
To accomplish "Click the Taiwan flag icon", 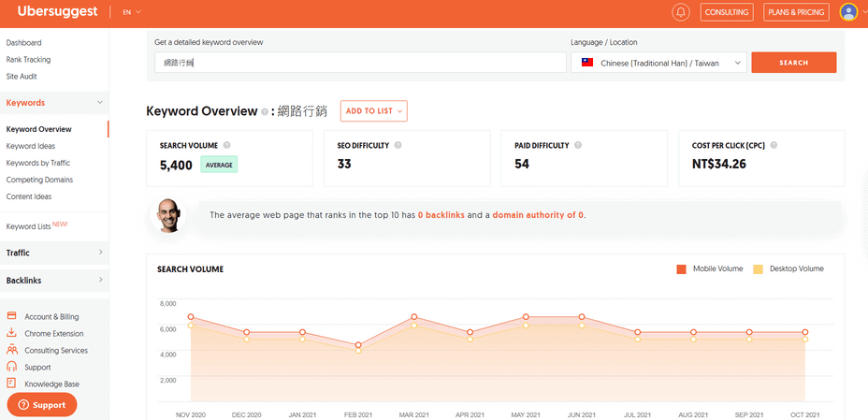I will point(587,63).
